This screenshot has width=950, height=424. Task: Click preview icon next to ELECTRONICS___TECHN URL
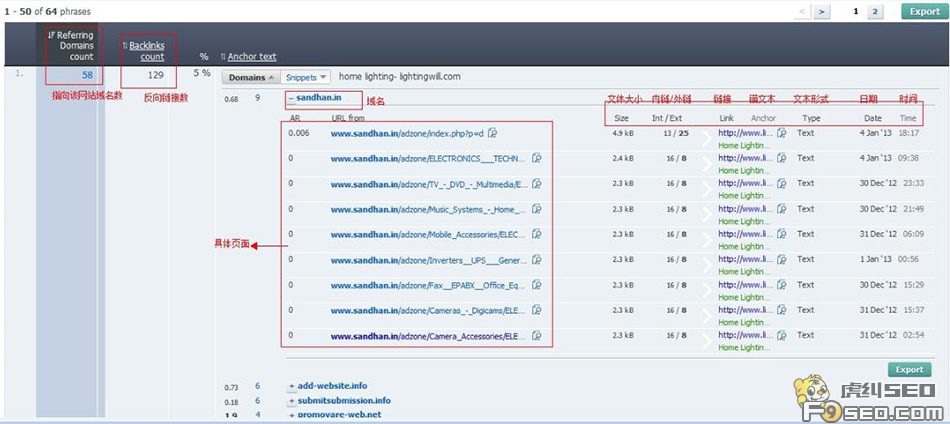coord(537,158)
